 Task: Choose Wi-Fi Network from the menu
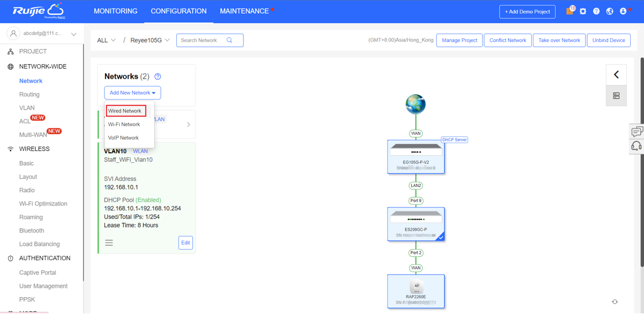124,124
